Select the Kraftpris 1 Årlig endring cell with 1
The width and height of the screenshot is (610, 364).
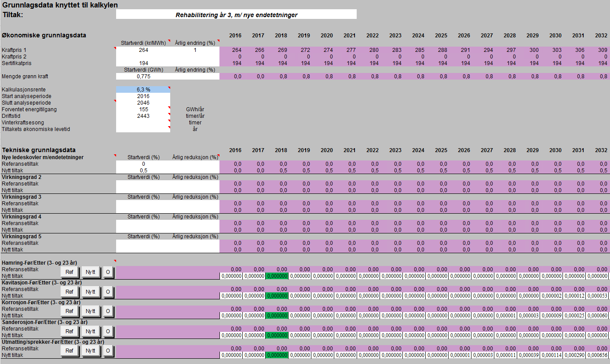point(195,50)
